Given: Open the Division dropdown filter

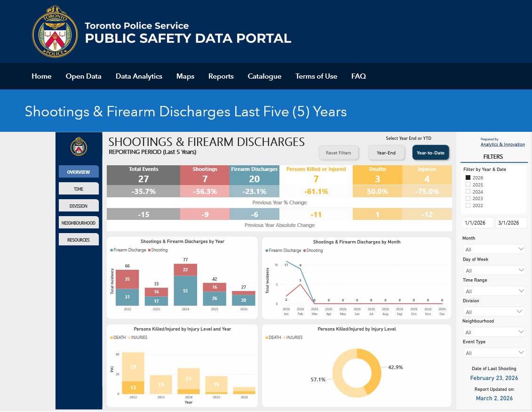Looking at the screenshot, I should pyautogui.click(x=494, y=312).
